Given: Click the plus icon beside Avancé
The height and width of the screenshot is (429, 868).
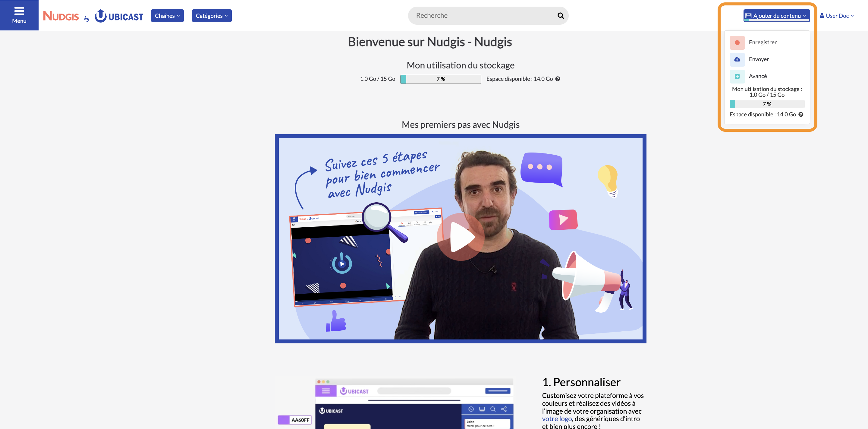Looking at the screenshot, I should pyautogui.click(x=737, y=77).
